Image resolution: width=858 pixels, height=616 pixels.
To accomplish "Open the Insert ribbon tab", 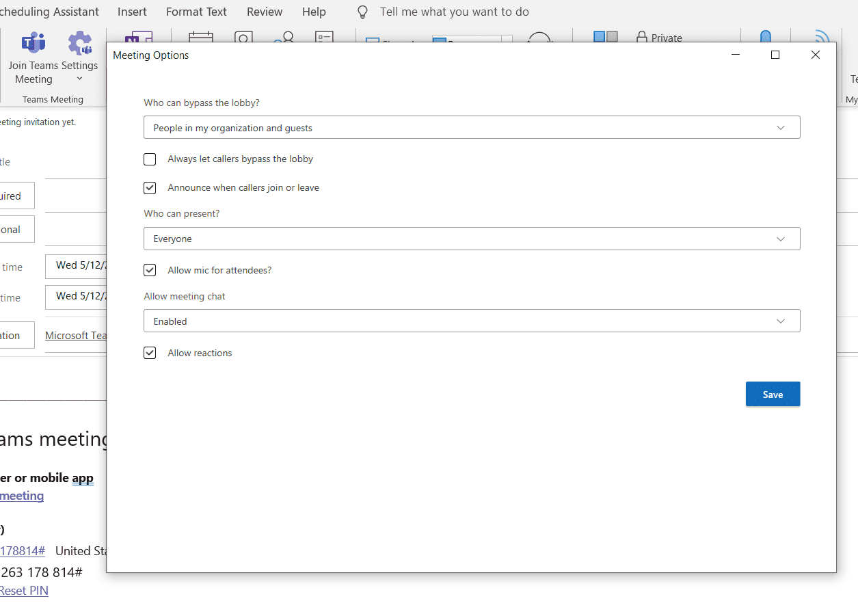I will tap(132, 12).
